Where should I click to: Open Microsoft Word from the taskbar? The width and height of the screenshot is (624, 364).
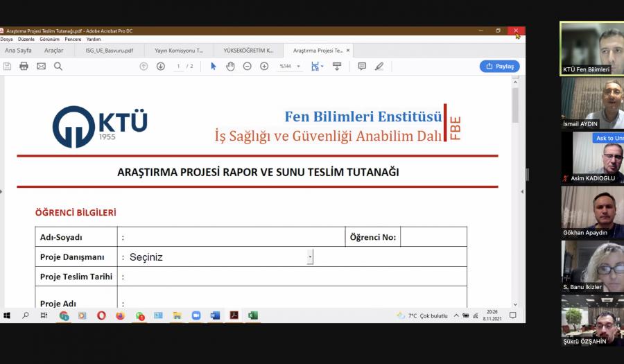[x=216, y=315]
